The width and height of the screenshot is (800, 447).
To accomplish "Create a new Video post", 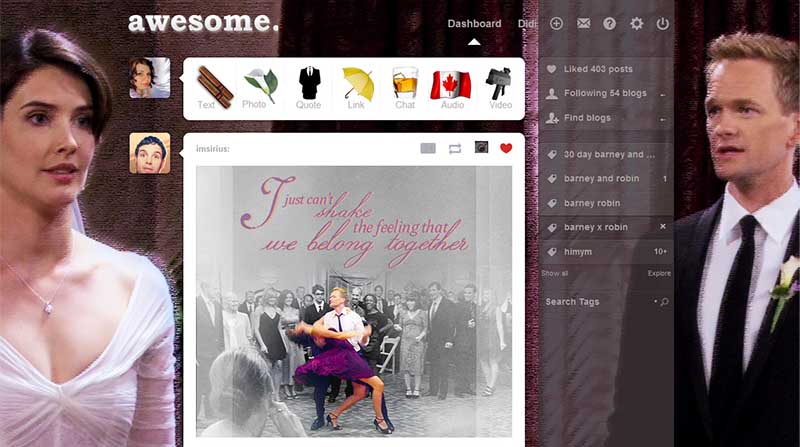I will pyautogui.click(x=499, y=88).
